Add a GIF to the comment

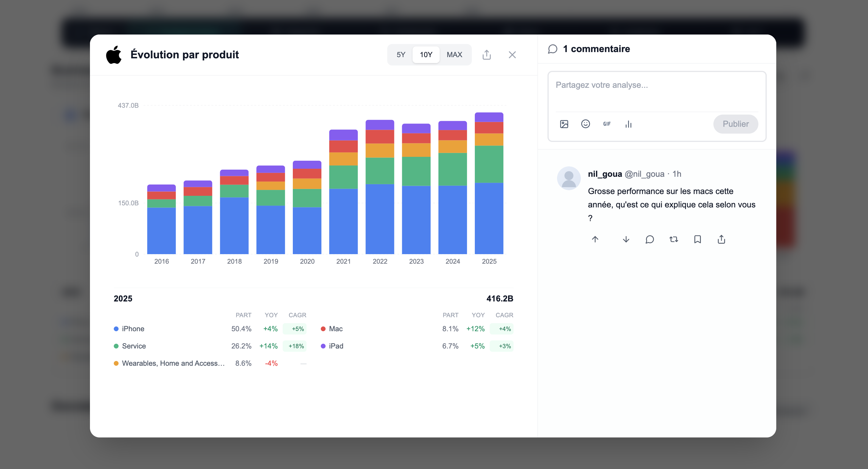[x=606, y=124]
